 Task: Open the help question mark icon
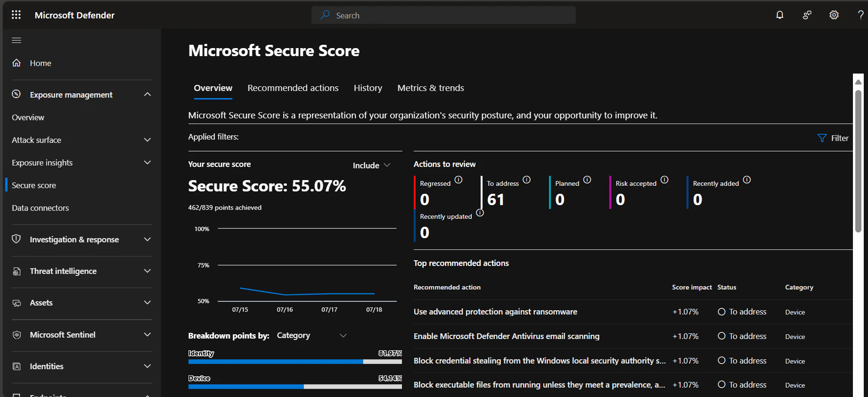[x=860, y=15]
